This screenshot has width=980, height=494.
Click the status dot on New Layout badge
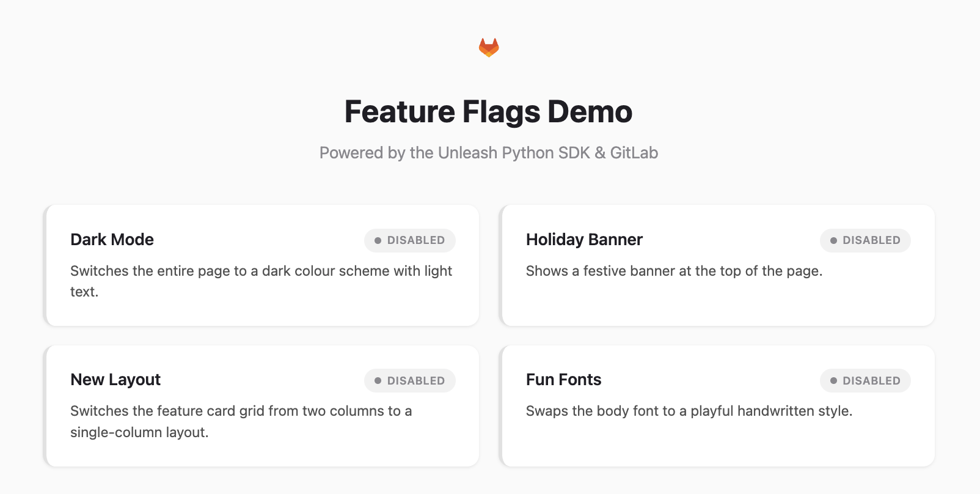[377, 380]
